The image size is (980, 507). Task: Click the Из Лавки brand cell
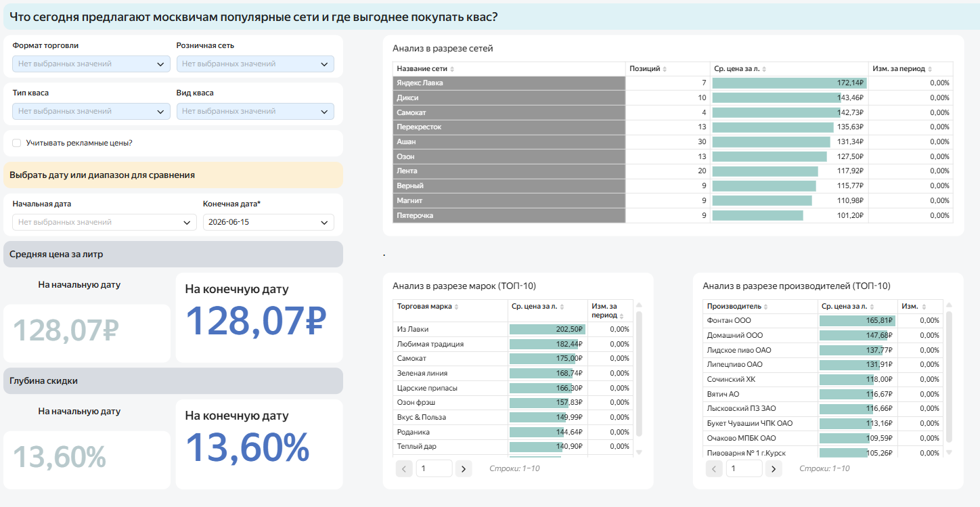450,329
